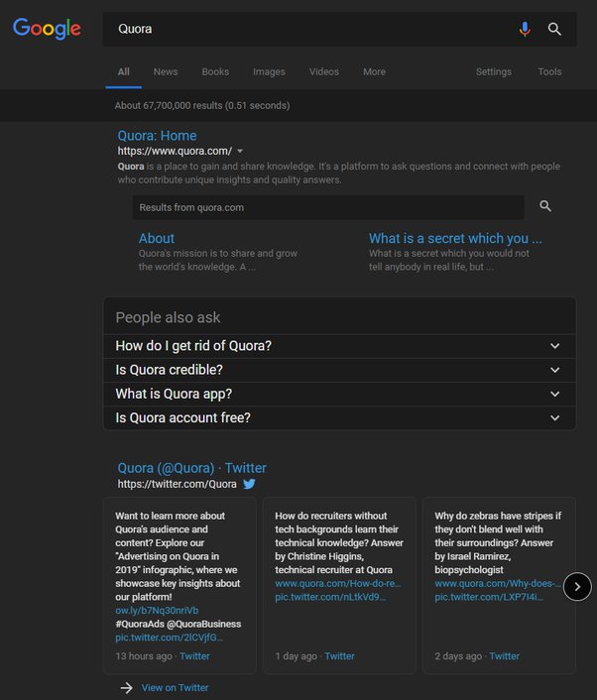Open pic.twitter.com/nLtkVd9 link
The image size is (597, 700).
pos(330,597)
